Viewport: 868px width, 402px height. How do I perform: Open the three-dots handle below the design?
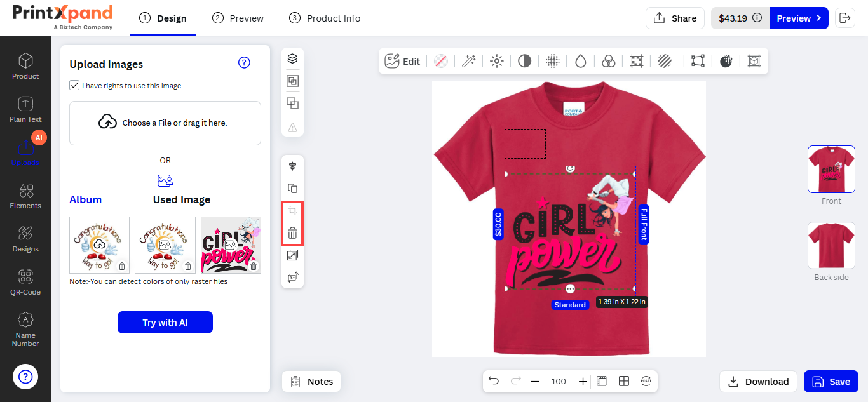click(570, 288)
